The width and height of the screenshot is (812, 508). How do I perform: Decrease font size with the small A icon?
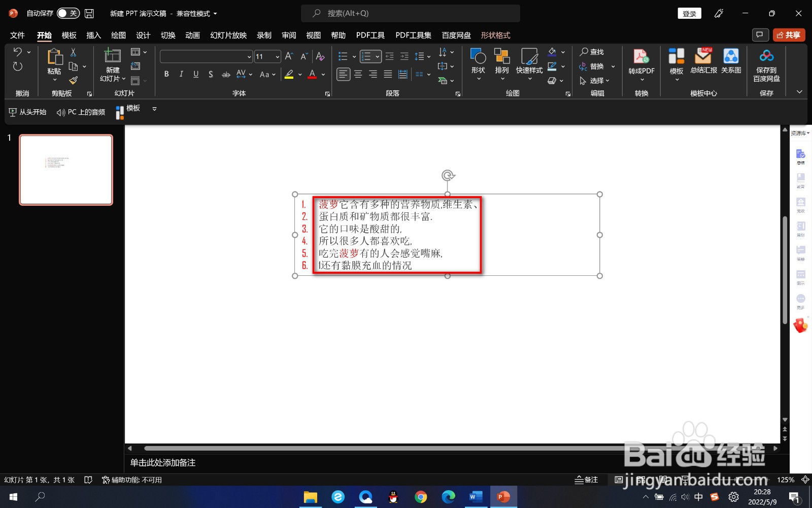(x=304, y=56)
